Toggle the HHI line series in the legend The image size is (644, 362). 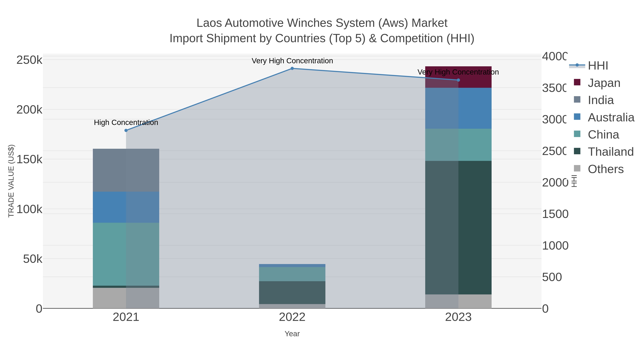click(589, 66)
